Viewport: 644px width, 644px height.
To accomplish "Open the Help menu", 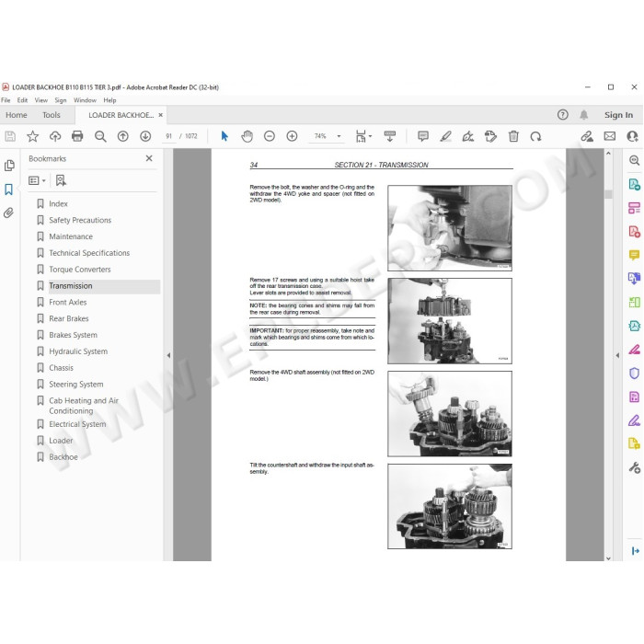I will click(x=109, y=100).
